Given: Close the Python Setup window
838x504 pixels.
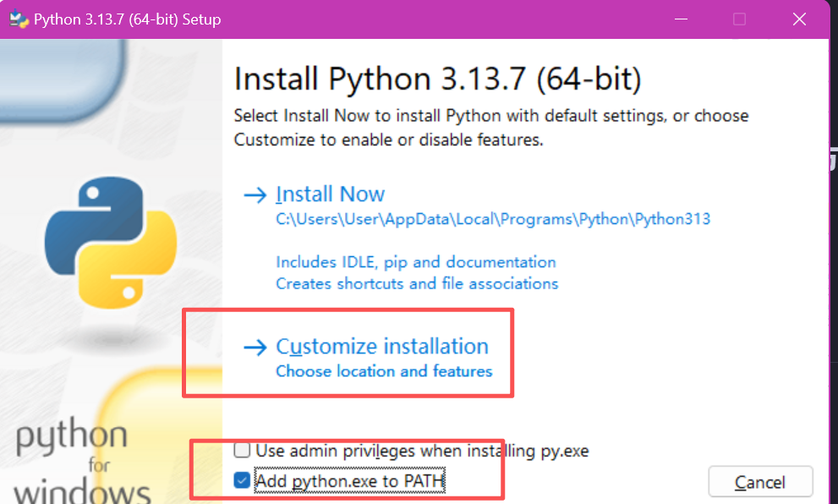Looking at the screenshot, I should 798,19.
